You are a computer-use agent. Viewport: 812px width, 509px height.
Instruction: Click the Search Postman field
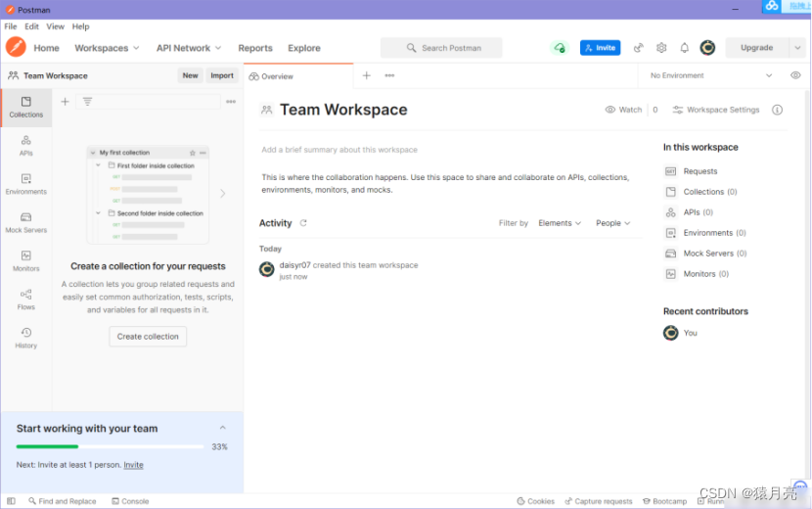click(x=441, y=48)
